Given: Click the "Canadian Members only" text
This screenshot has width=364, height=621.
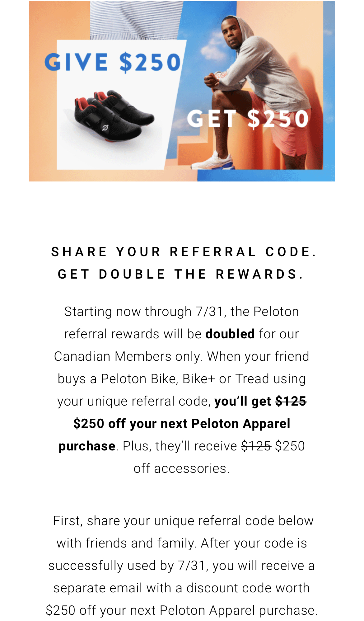Looking at the screenshot, I should 128,356.
